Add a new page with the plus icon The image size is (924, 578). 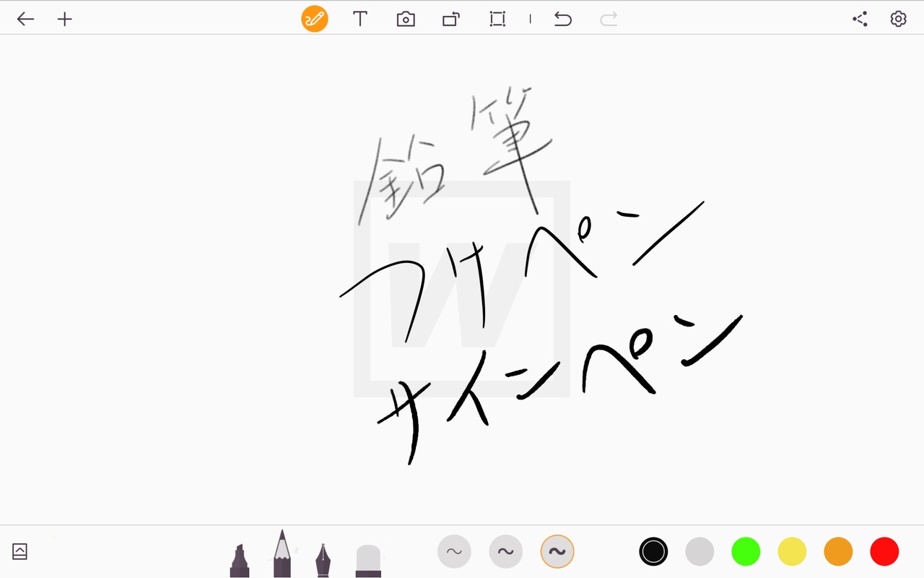65,20
